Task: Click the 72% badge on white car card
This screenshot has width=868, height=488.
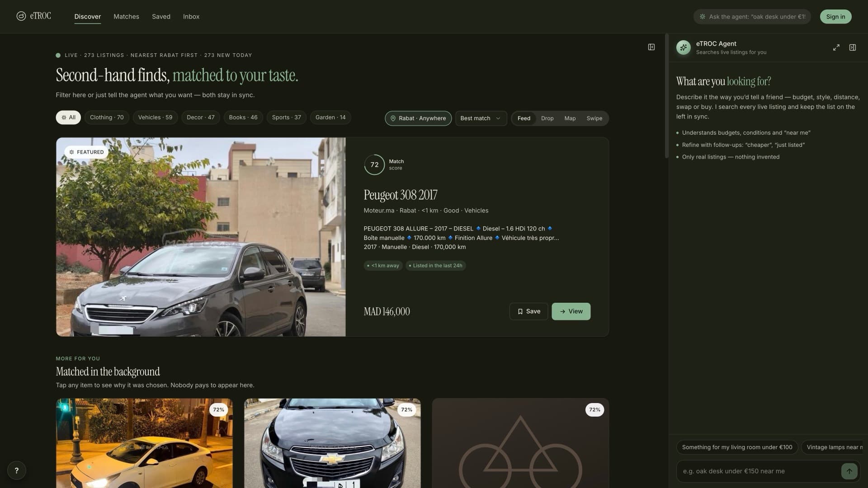Action: click(x=219, y=410)
